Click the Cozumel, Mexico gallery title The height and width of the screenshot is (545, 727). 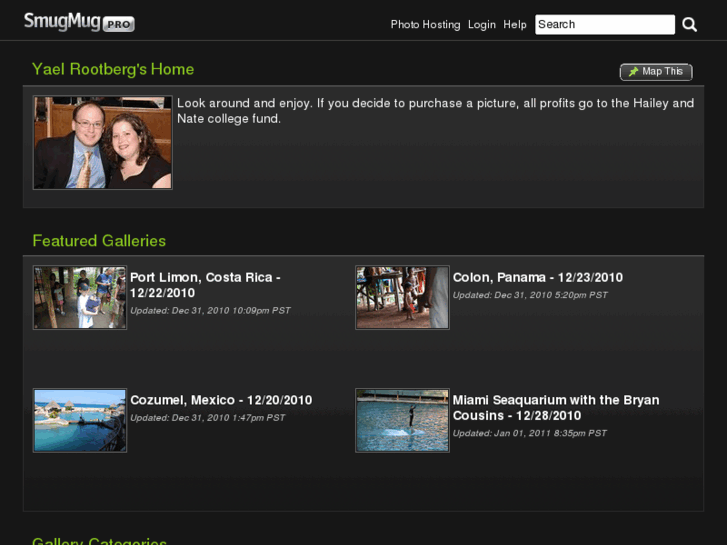(x=221, y=400)
